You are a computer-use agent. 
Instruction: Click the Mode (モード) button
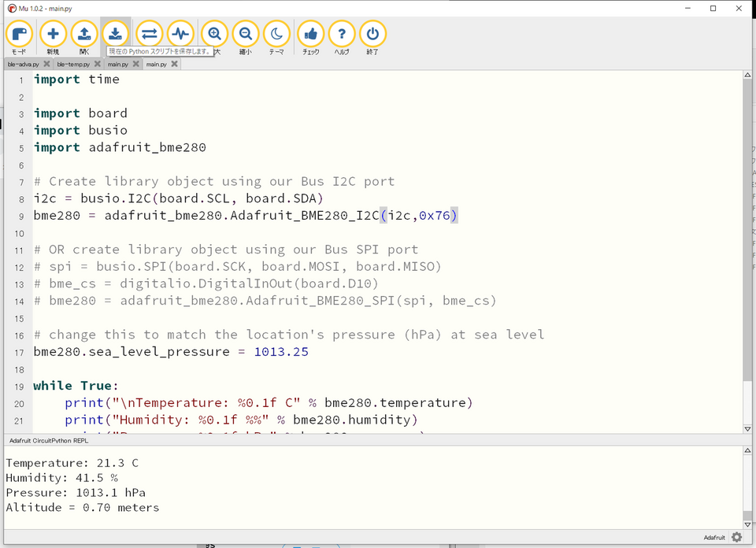(x=19, y=35)
